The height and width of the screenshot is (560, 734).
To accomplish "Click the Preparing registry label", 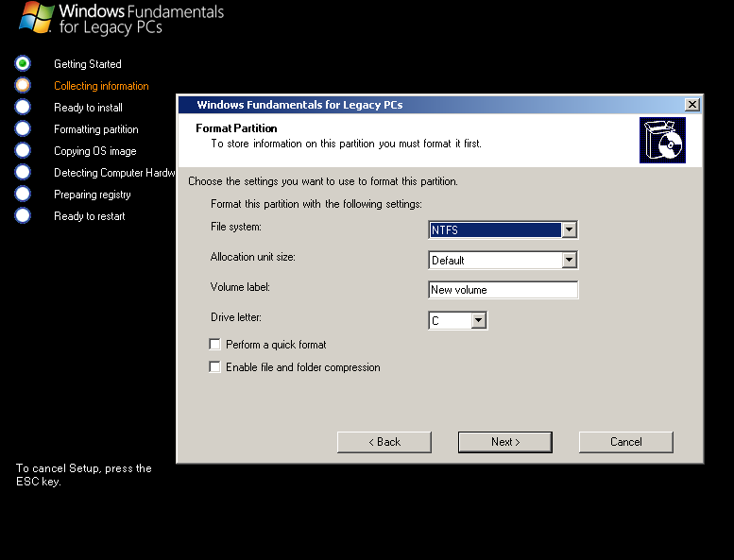I will coord(93,195).
